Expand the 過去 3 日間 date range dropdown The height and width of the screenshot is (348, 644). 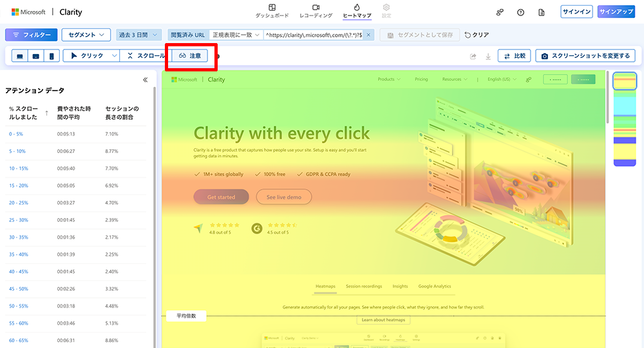pos(138,35)
